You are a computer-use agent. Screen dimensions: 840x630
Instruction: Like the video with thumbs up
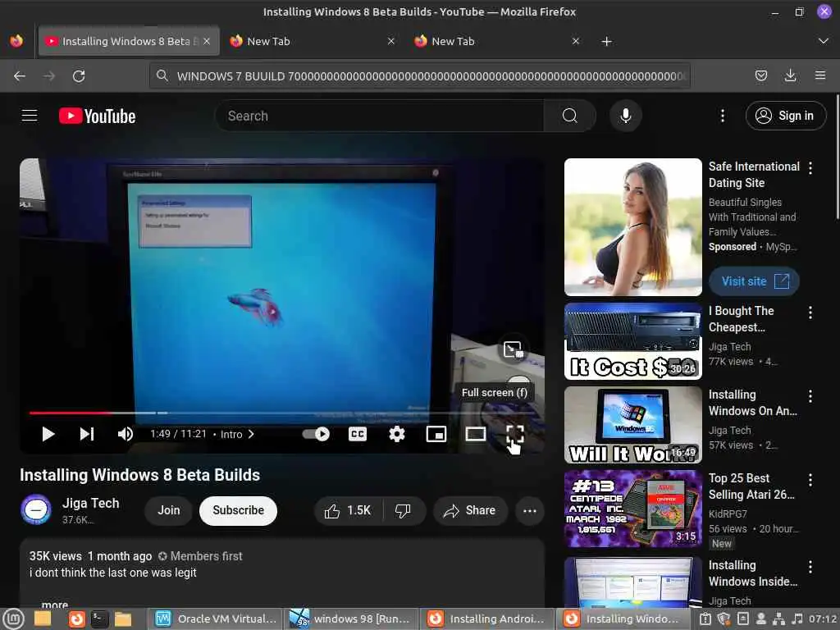pos(348,510)
